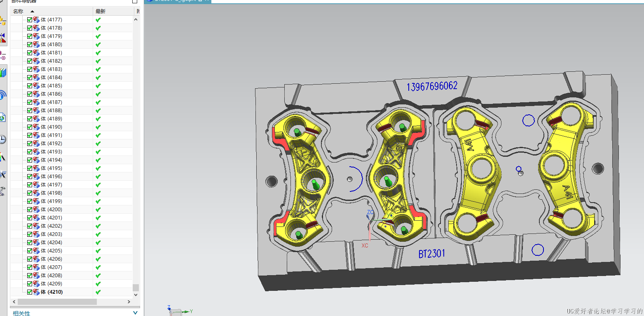Image resolution: width=644 pixels, height=316 pixels.
Task: Click the sort arrow beside the 名称 header
Action: coord(32,11)
